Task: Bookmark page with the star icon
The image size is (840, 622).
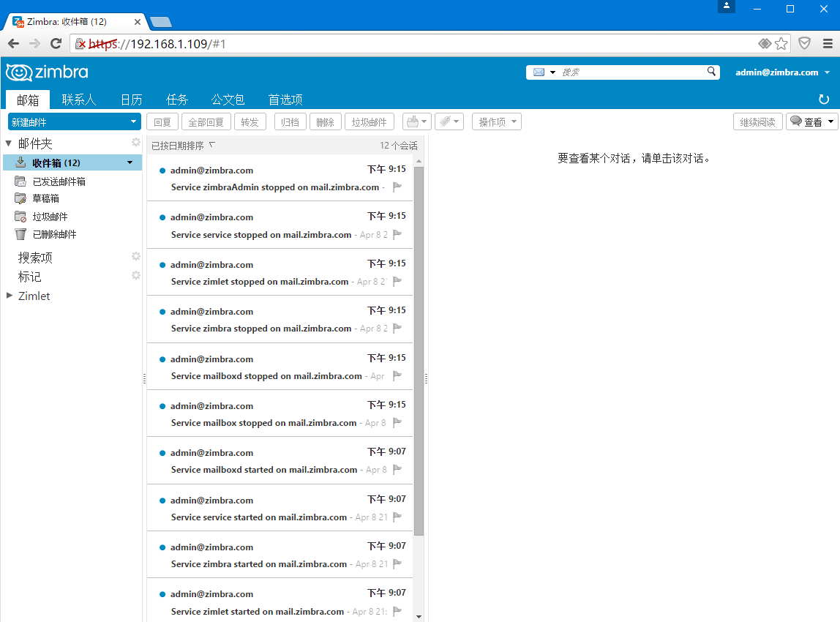Action: point(781,43)
